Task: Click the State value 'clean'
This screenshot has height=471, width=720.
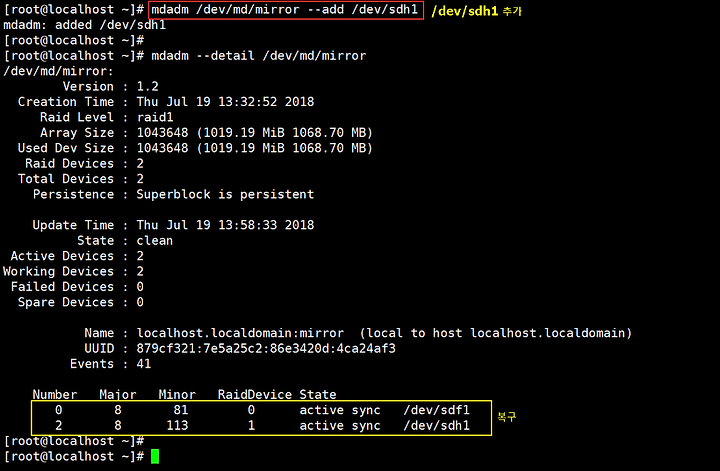Action: point(155,241)
